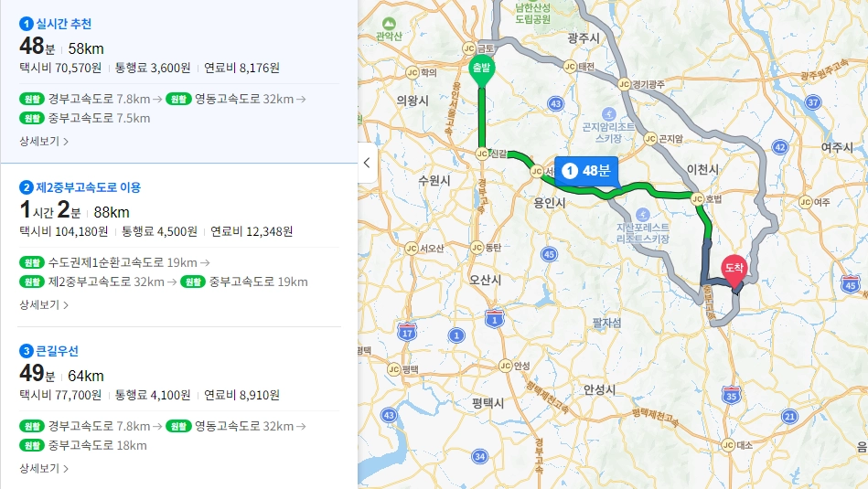Screen dimensions: 868x489
Task: Click the 경기광주 JC junction icon
Action: (x=624, y=84)
